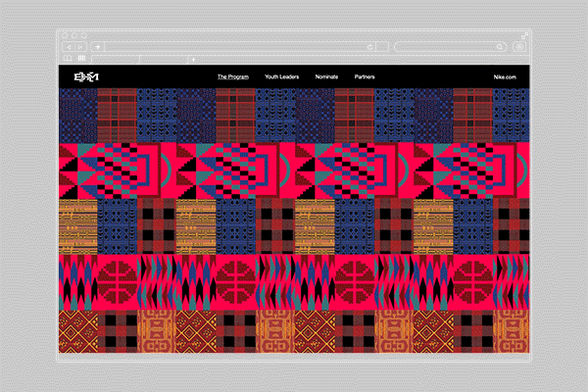Image resolution: width=588 pixels, height=392 pixels.
Task: Go forward with the browser forward arrow
Action: (80, 47)
